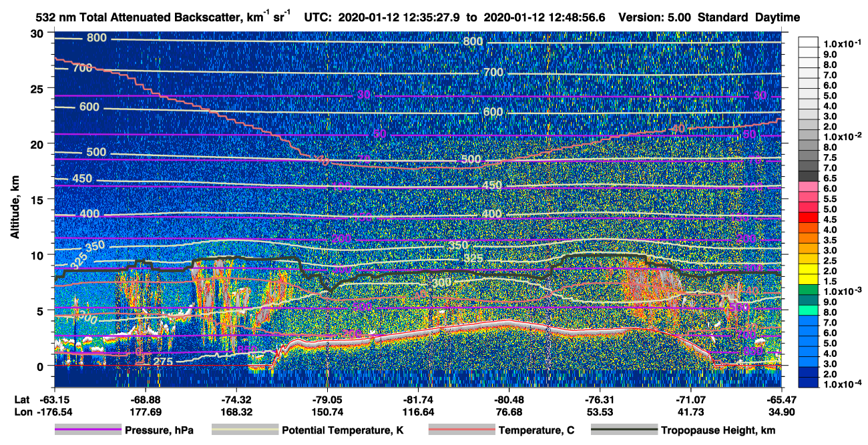868x445 pixels.
Task: Click longitude value -176.54
Action: (55, 412)
